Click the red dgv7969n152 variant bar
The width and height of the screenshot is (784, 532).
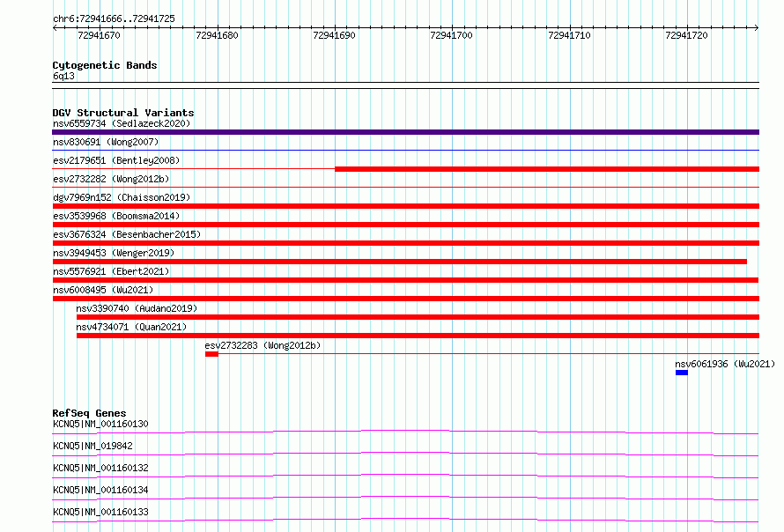(x=405, y=206)
